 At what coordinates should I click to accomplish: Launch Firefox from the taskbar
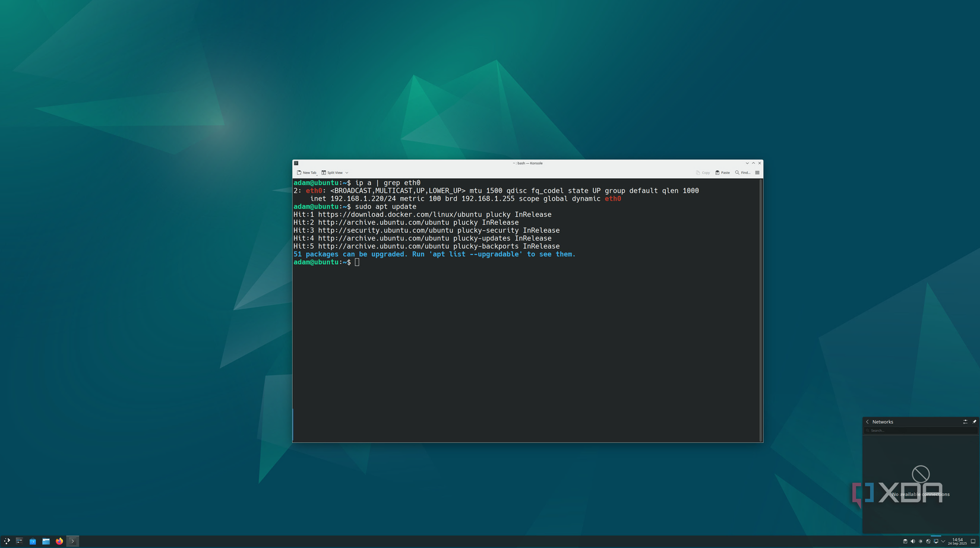[59, 541]
